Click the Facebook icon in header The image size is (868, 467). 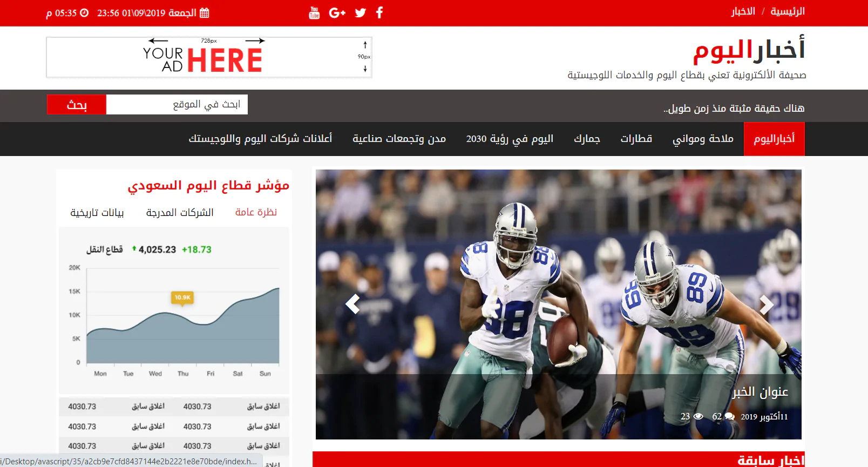[379, 13]
